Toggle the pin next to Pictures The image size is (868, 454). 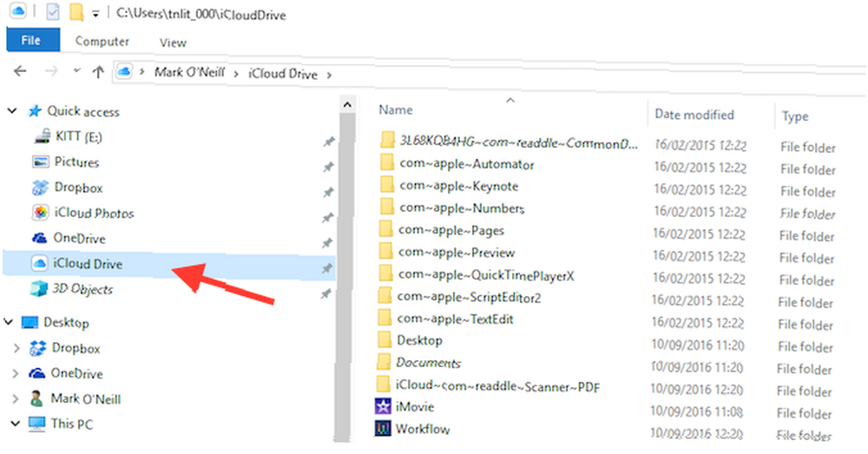click(x=328, y=167)
